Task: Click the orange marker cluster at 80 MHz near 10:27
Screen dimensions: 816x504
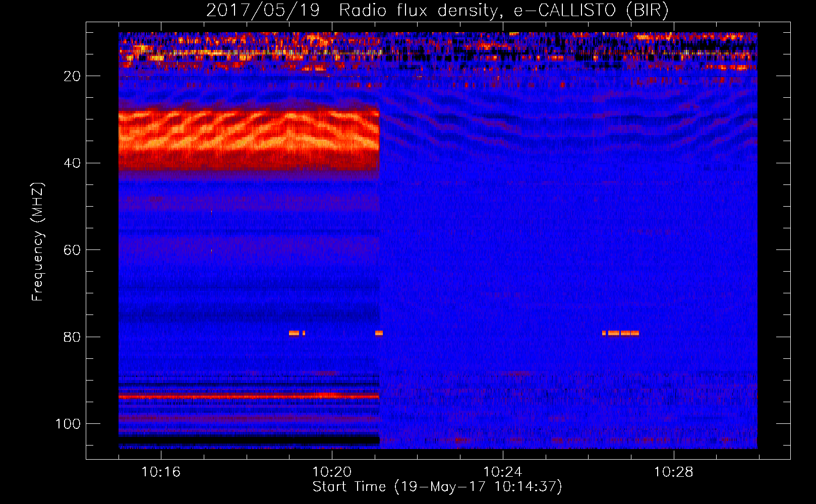Action: tap(620, 333)
